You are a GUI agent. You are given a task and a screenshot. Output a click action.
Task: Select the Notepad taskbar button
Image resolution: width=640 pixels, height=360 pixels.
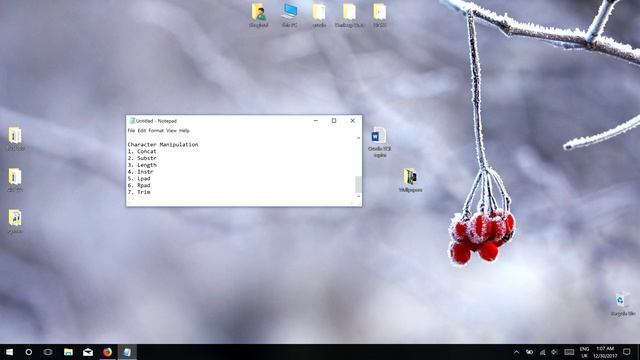coord(127,352)
